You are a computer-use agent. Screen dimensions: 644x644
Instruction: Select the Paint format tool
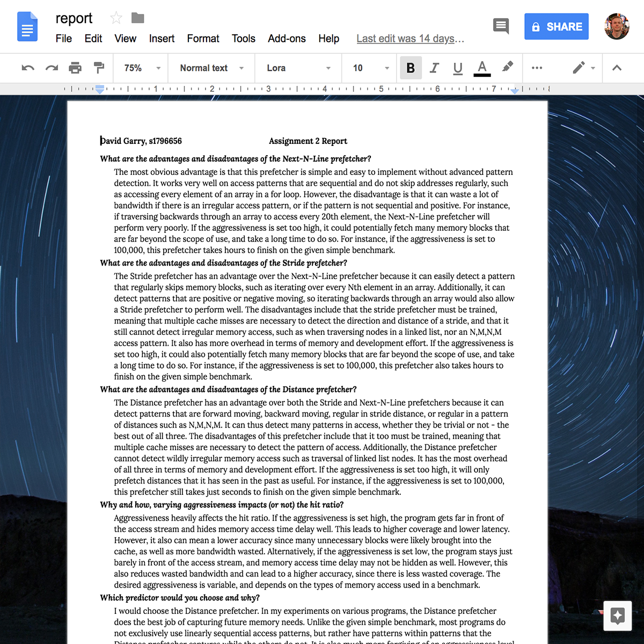click(x=99, y=68)
